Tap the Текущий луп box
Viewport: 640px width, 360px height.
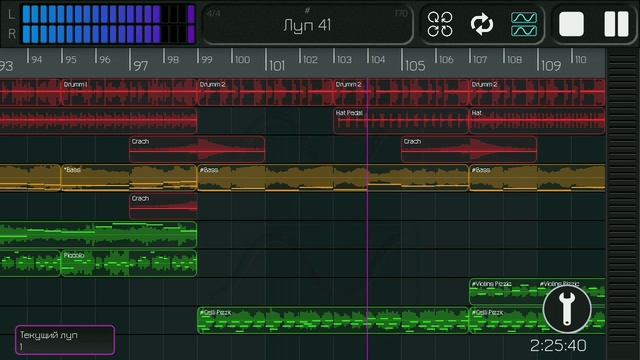(65, 340)
